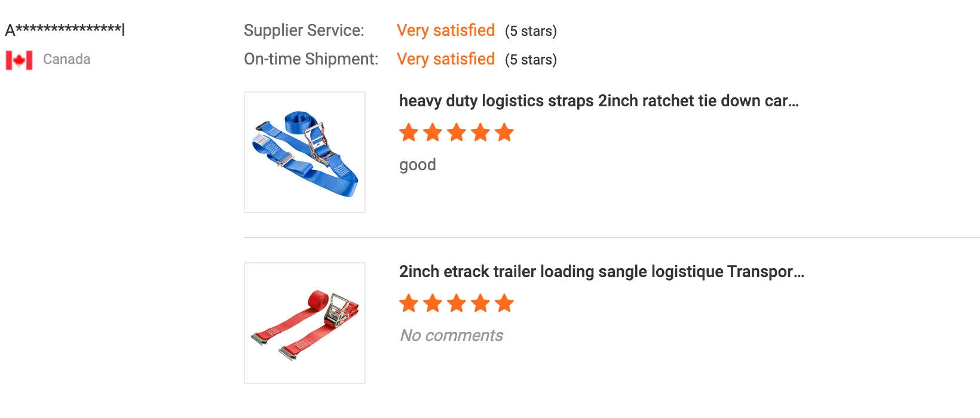980x418 pixels.
Task: Click "(5 stars)" beside Supplier Service
Action: (x=531, y=31)
